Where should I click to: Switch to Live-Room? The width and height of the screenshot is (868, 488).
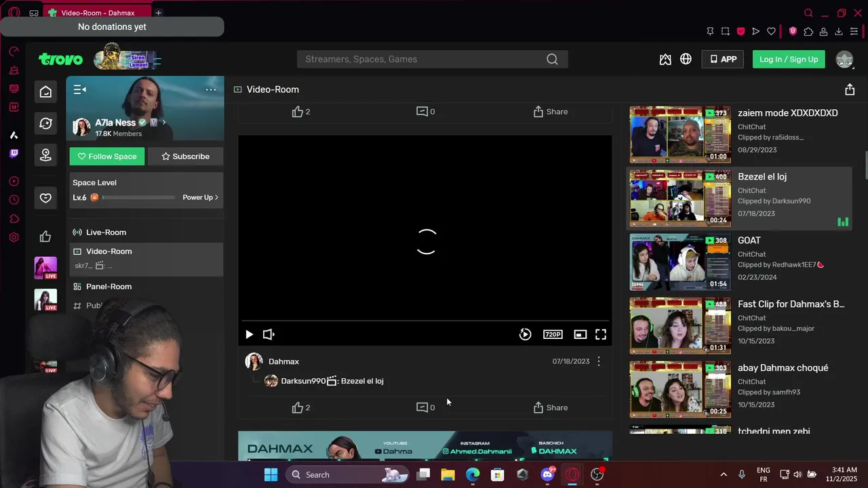(146, 232)
